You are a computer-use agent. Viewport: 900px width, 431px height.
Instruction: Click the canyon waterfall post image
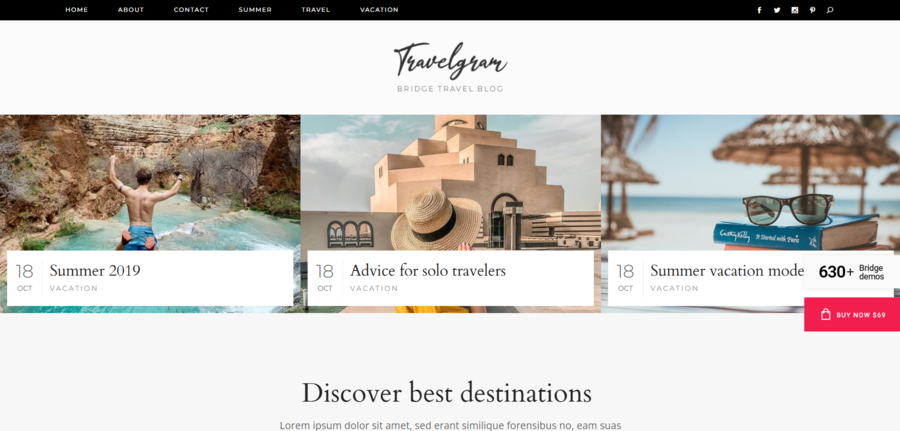[150, 183]
